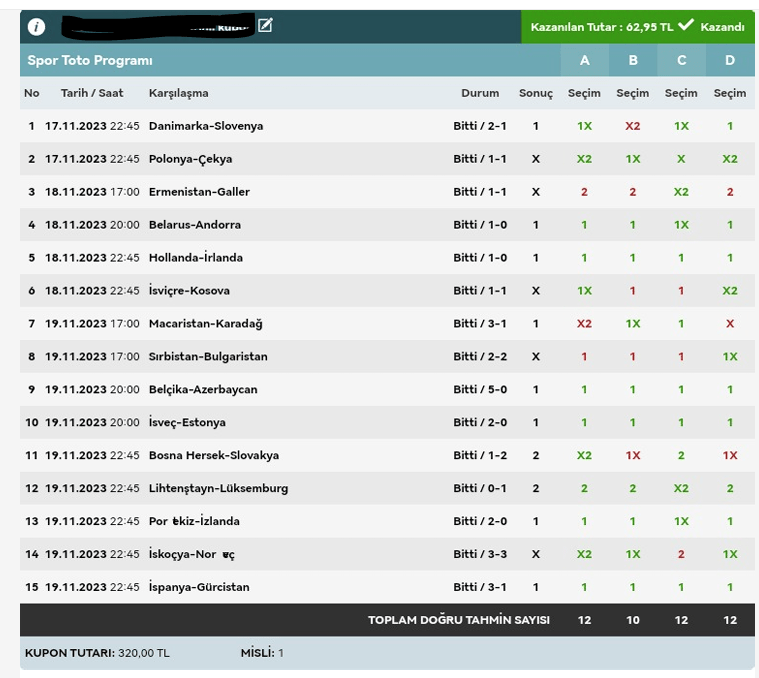This screenshot has width=759, height=678.
Task: Select column A tab header
Action: 585,60
